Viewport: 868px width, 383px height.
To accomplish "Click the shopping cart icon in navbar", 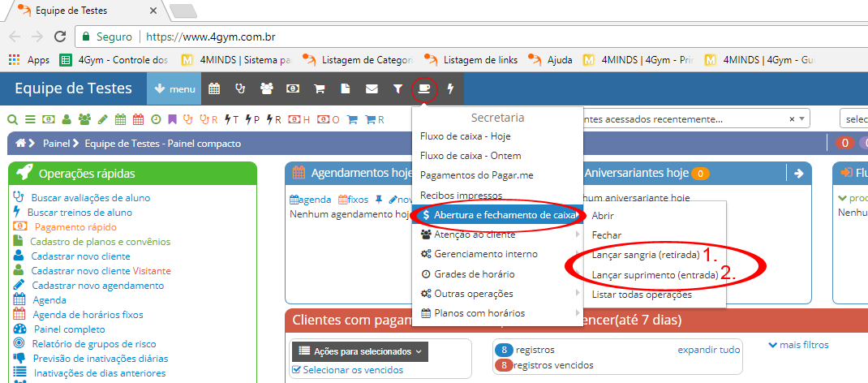I will point(319,88).
